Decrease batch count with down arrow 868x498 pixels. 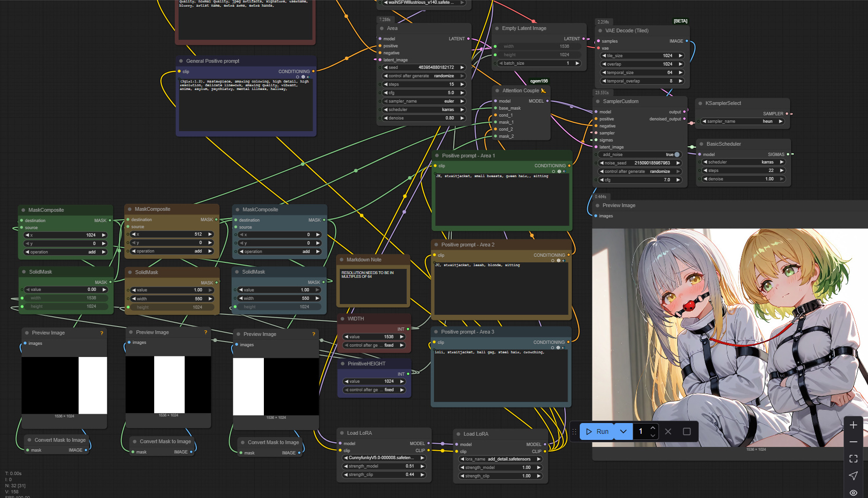click(653, 436)
